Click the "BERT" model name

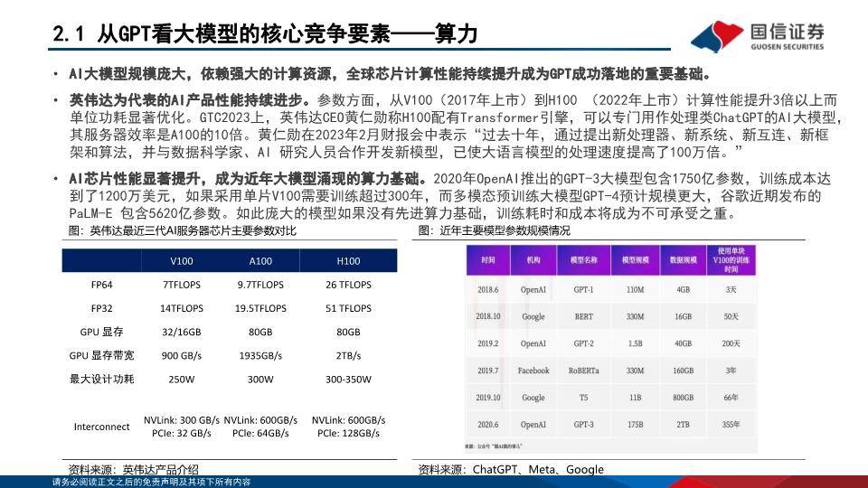pos(583,316)
